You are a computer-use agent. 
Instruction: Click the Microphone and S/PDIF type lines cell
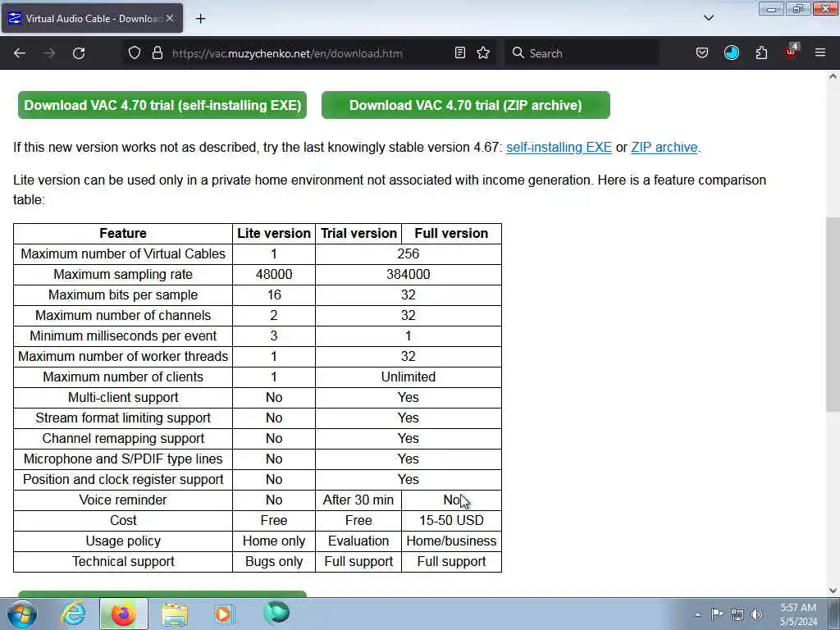(123, 459)
